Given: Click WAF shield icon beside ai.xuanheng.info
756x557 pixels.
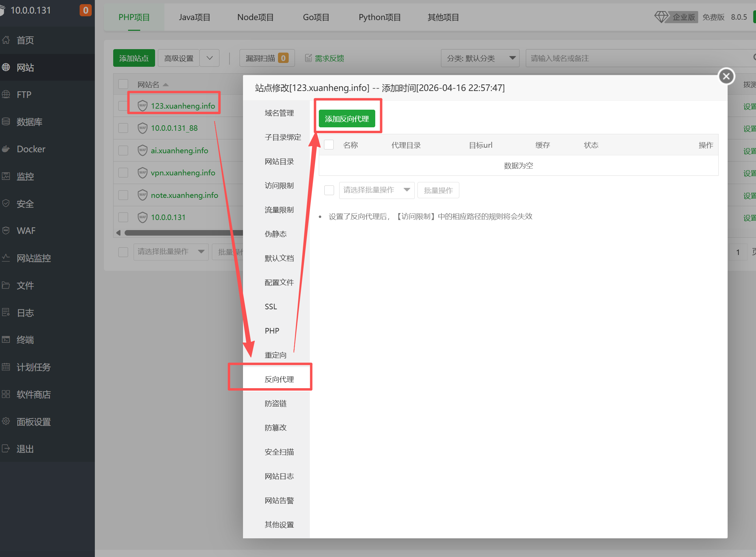Looking at the screenshot, I should (x=142, y=150).
